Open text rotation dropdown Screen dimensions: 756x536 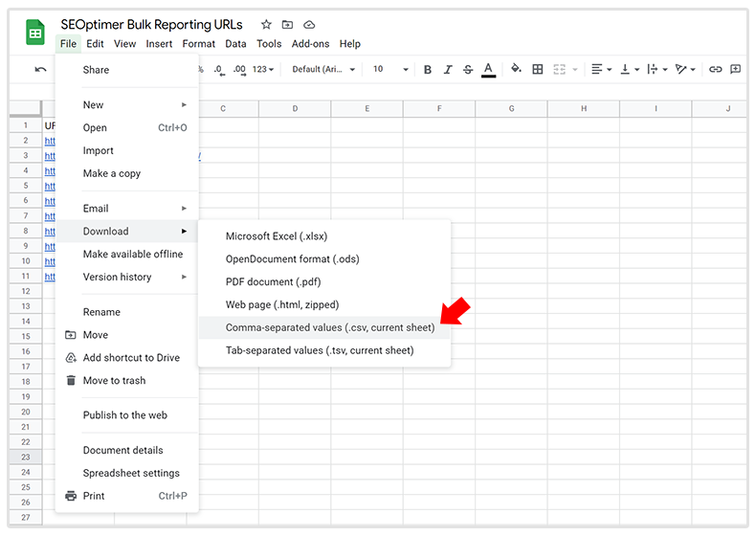click(x=685, y=70)
